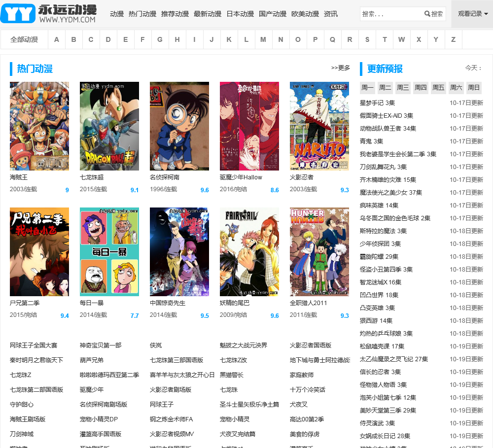
Task: Click the 钢之炼金术师FA link
Action: pyautogui.click(x=172, y=419)
